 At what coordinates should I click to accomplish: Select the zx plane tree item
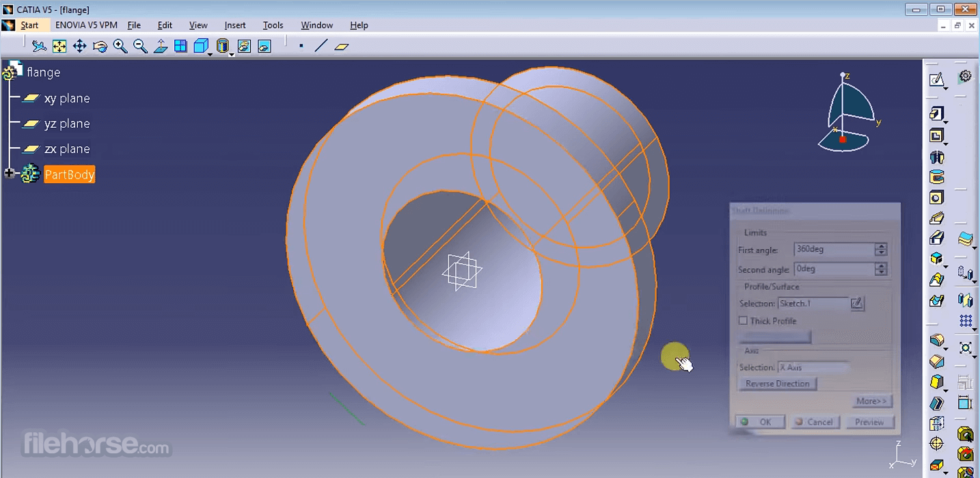point(67,149)
